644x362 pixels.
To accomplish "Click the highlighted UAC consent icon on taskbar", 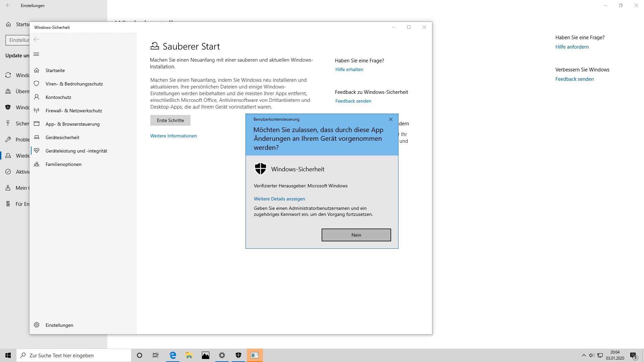I will point(255,355).
